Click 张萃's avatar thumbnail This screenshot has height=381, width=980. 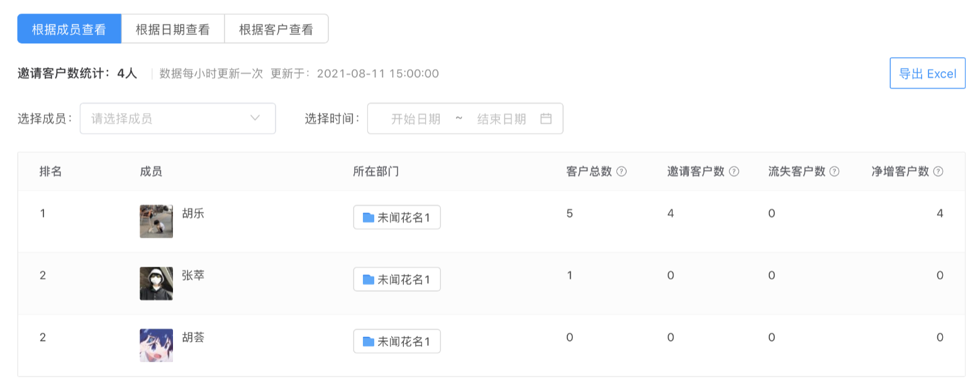point(156,283)
